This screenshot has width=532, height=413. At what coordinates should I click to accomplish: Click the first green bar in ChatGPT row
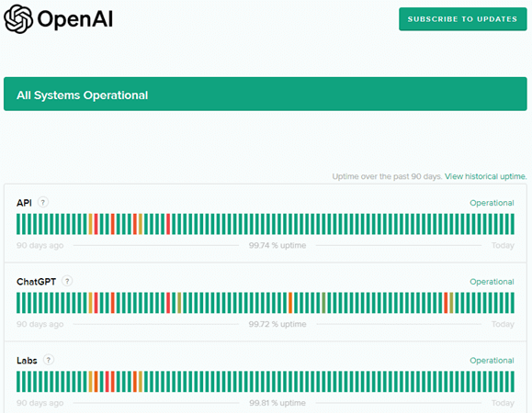(x=18, y=303)
